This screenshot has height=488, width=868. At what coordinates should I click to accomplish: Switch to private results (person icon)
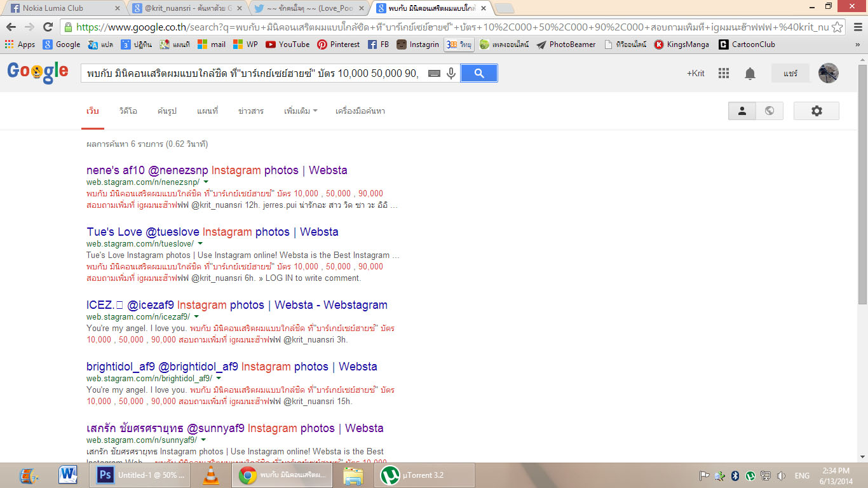(x=742, y=111)
